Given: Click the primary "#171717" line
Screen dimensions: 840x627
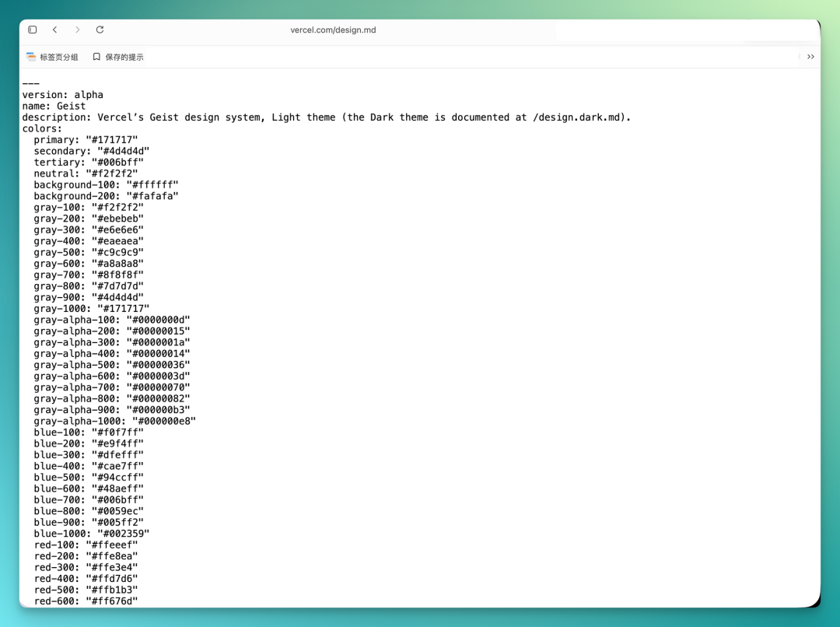Looking at the screenshot, I should point(86,140).
